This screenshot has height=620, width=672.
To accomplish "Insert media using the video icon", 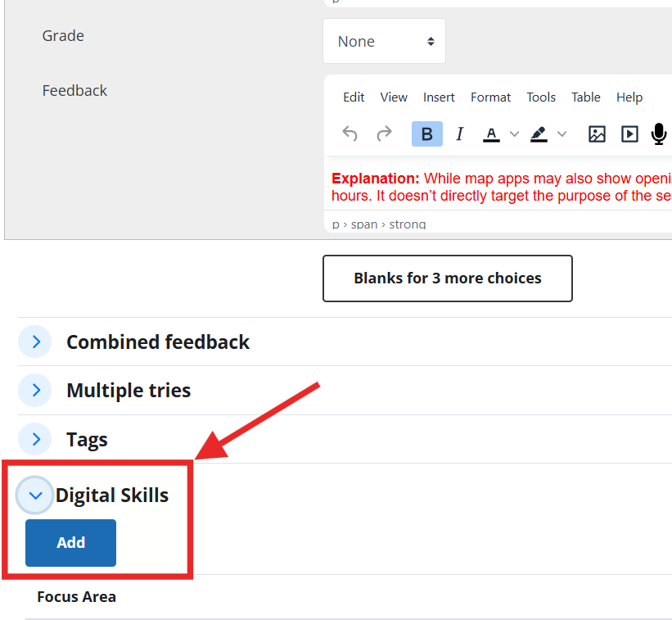I will click(x=629, y=134).
